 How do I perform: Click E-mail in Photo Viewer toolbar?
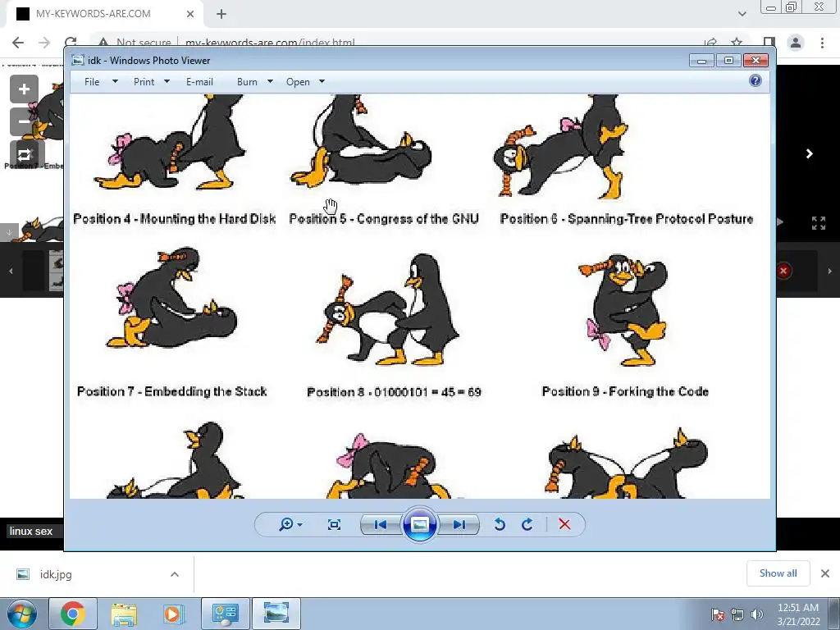click(200, 82)
